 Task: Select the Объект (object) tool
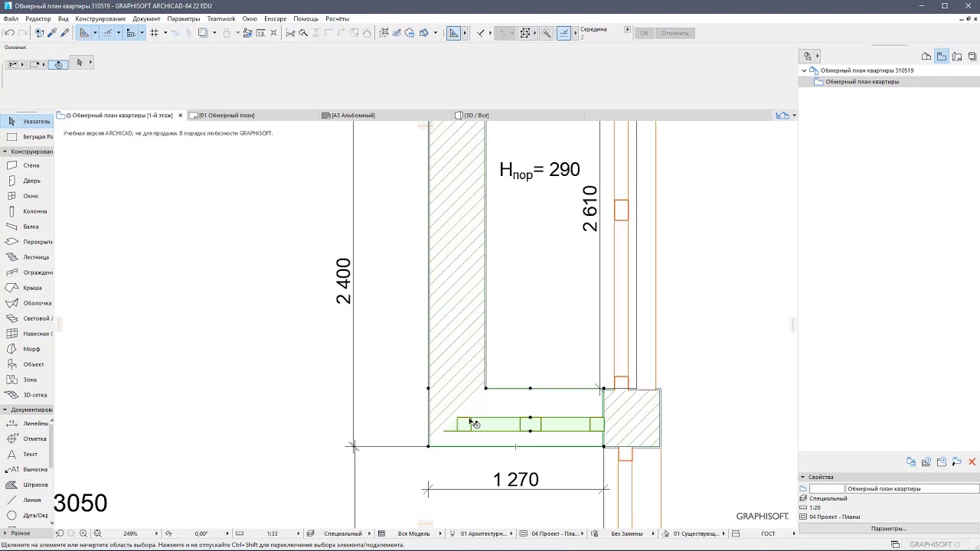[27, 364]
